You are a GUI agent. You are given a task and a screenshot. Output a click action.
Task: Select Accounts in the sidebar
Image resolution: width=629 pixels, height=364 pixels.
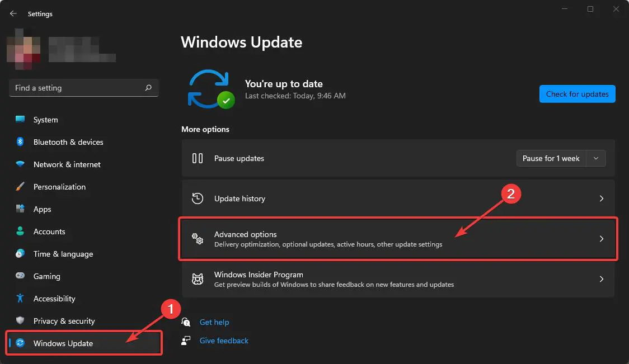click(49, 231)
